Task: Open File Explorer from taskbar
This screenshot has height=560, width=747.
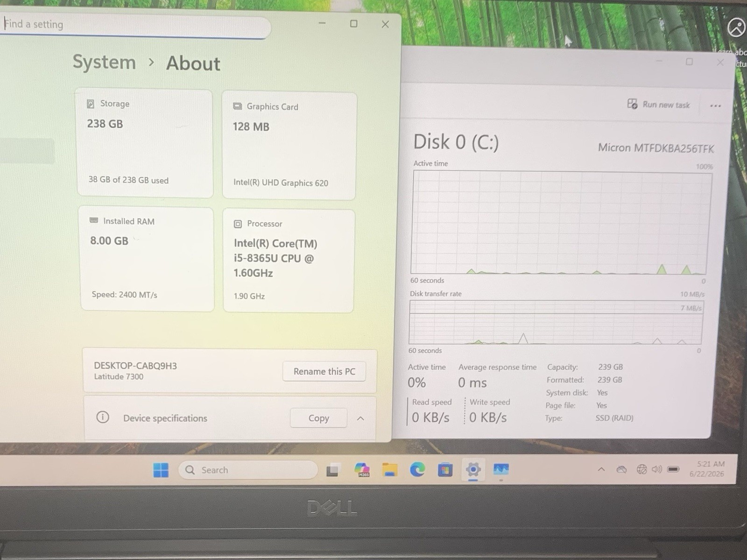Action: point(389,469)
